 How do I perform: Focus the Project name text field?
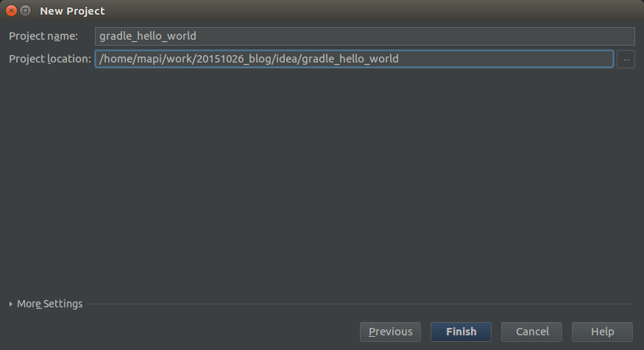tap(365, 36)
